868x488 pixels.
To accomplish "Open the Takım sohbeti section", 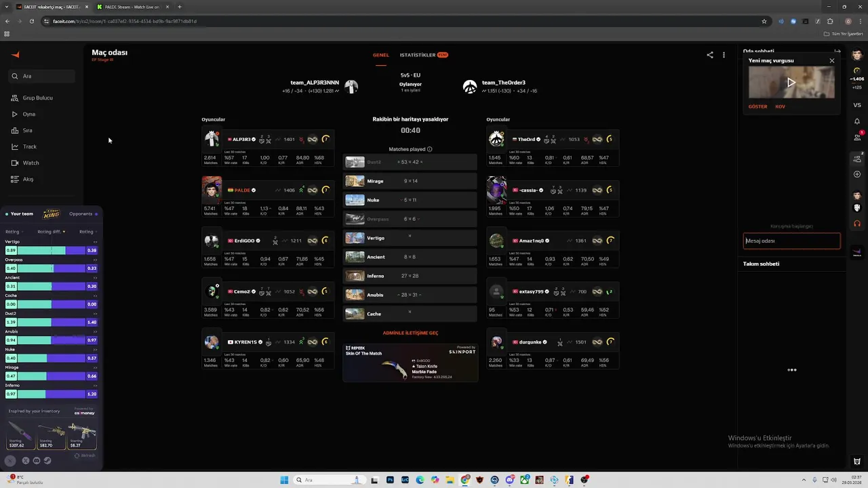I will click(x=761, y=264).
